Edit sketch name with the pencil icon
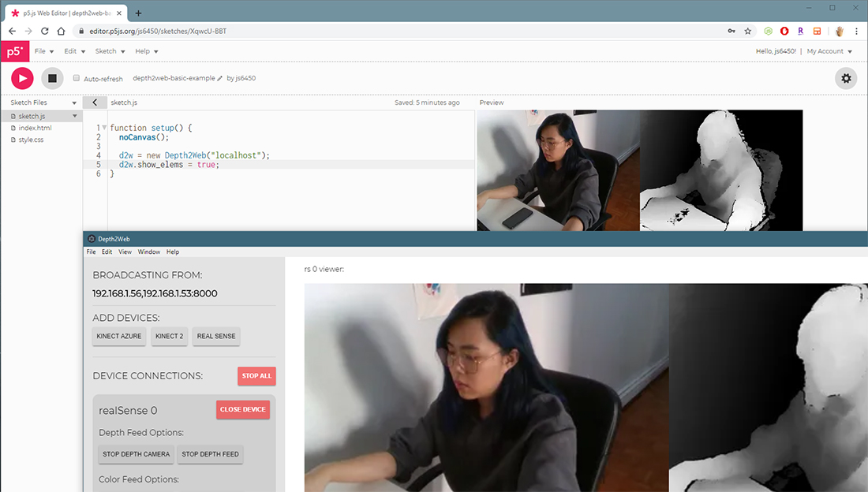 tap(220, 79)
